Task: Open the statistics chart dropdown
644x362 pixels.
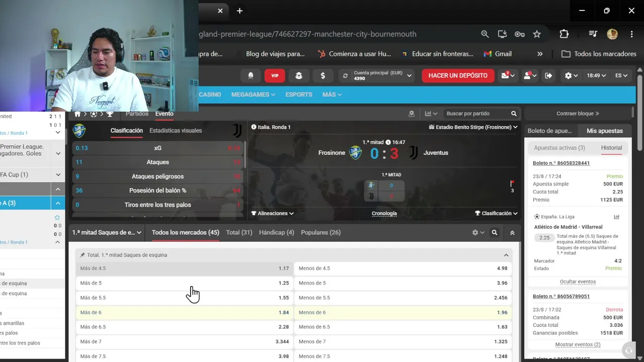Action: click(x=431, y=114)
